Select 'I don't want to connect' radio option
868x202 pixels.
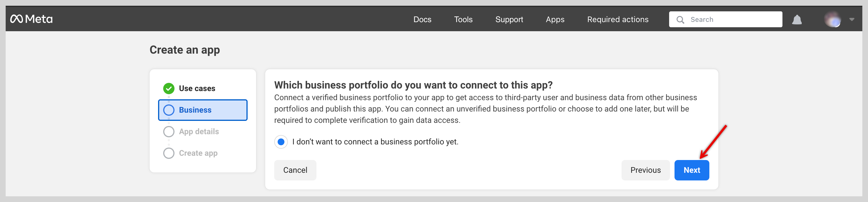pos(281,142)
